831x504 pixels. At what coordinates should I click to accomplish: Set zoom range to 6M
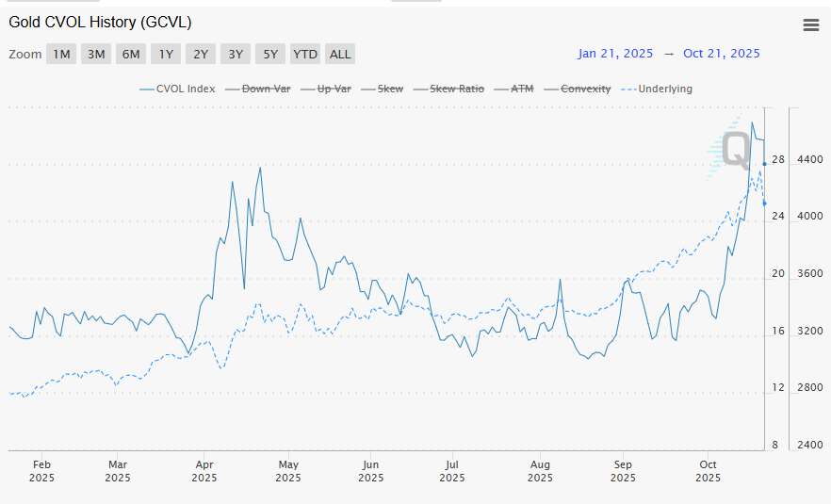click(131, 54)
